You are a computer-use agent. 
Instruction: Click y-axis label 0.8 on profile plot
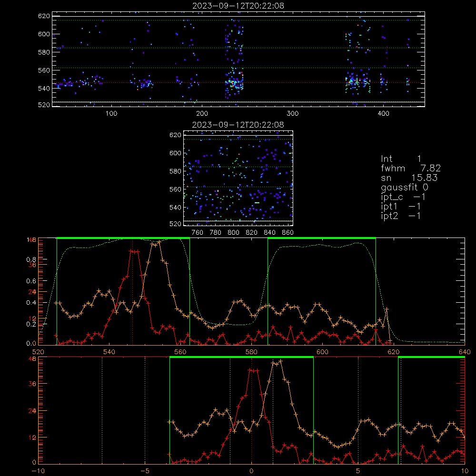(31, 259)
